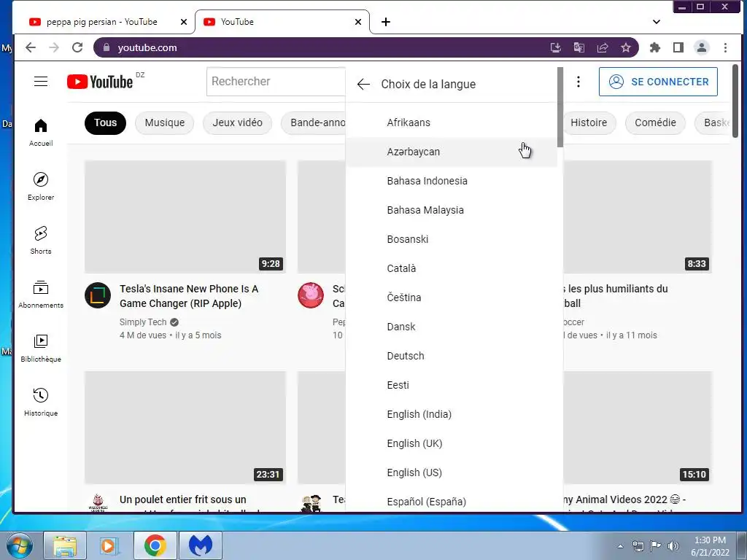Image resolution: width=747 pixels, height=560 pixels.
Task: Switch to the peppa pig persian tab
Action: (102, 22)
